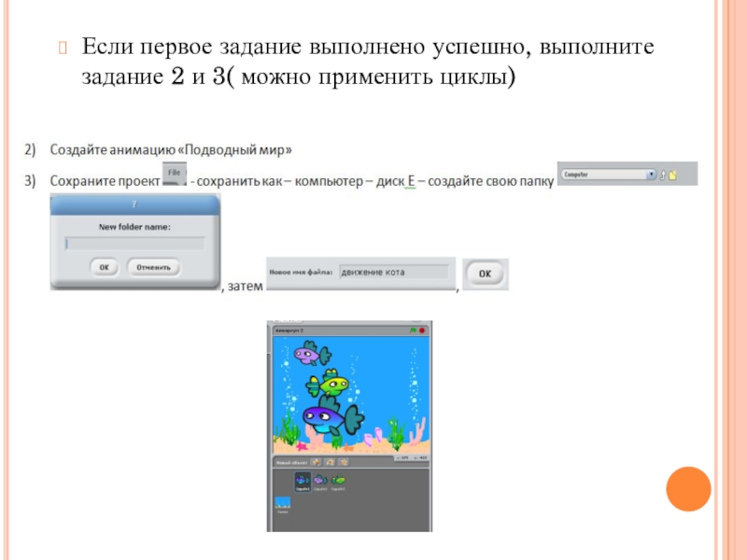This screenshot has height=560, width=747.
Task: Click the large OK button after the filename field
Action: click(x=485, y=273)
